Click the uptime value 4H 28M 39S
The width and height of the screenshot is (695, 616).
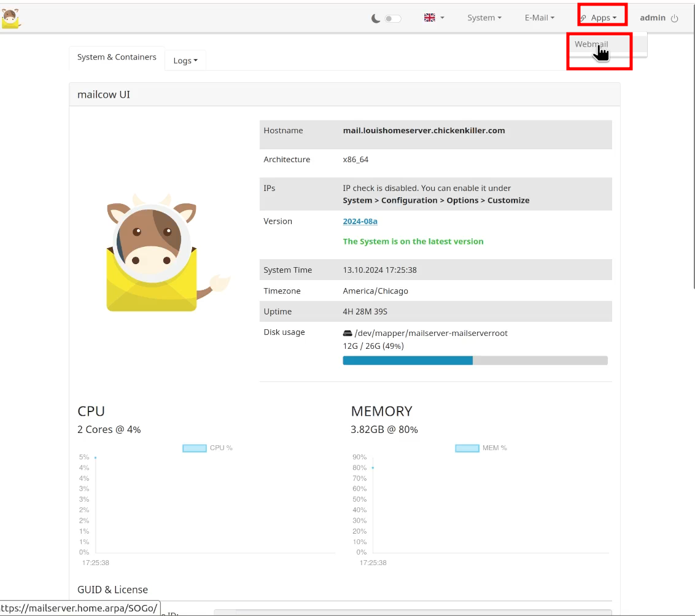365,312
